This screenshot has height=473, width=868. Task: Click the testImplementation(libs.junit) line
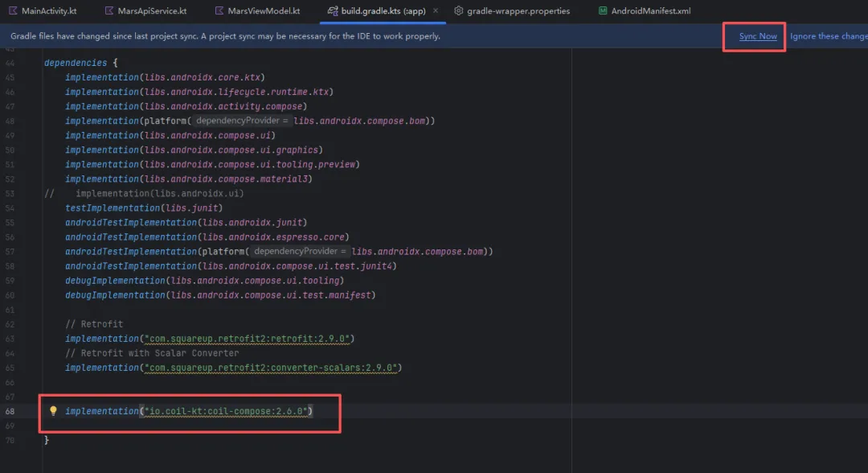144,208
